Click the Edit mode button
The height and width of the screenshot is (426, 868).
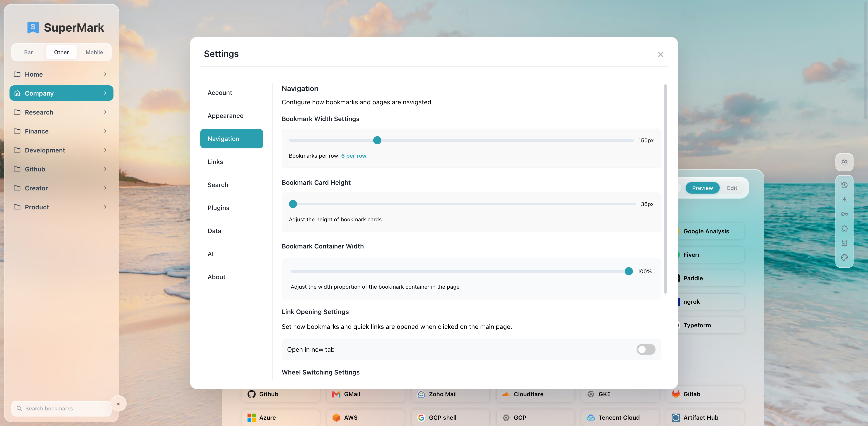click(x=732, y=188)
